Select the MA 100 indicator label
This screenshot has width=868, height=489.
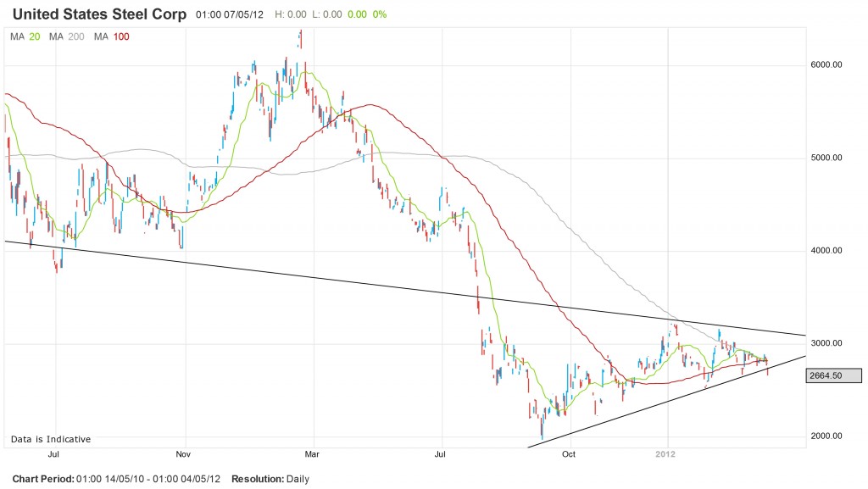111,36
